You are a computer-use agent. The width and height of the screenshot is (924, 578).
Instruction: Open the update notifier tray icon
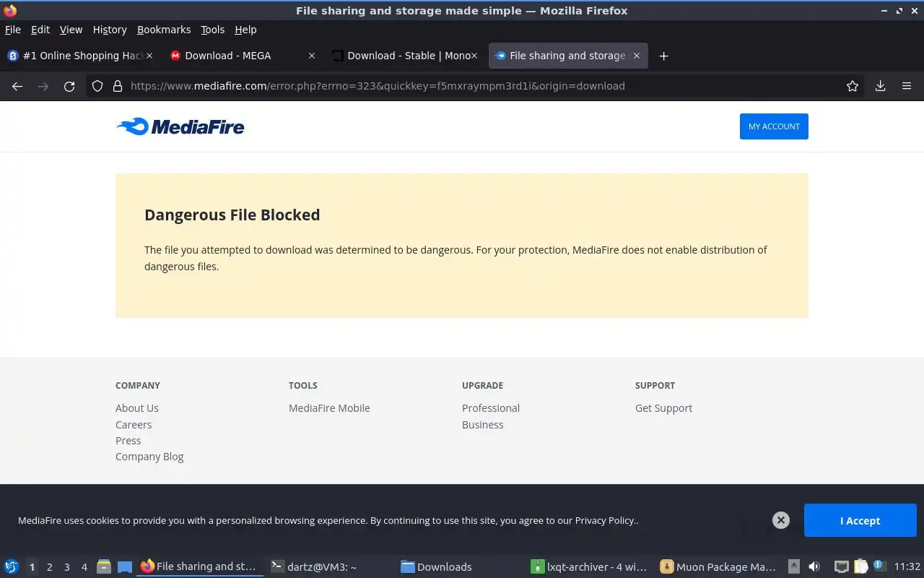(x=879, y=566)
